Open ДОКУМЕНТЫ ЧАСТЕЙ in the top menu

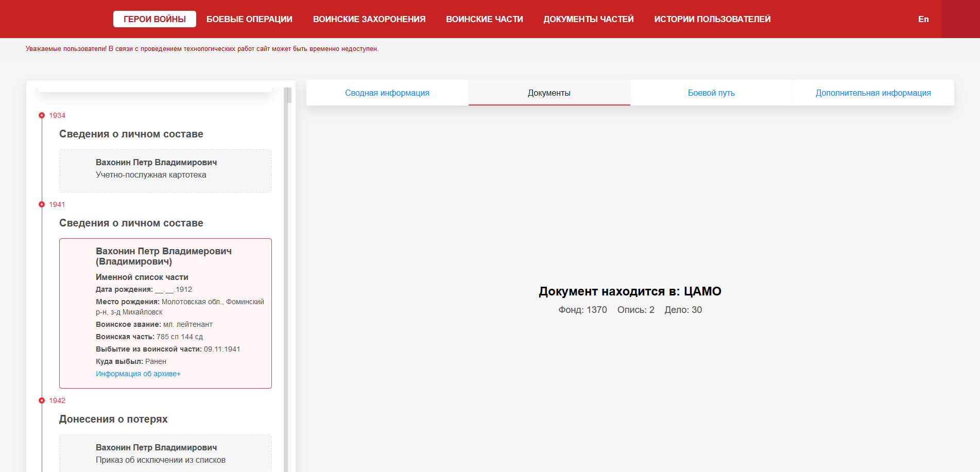[x=588, y=19]
